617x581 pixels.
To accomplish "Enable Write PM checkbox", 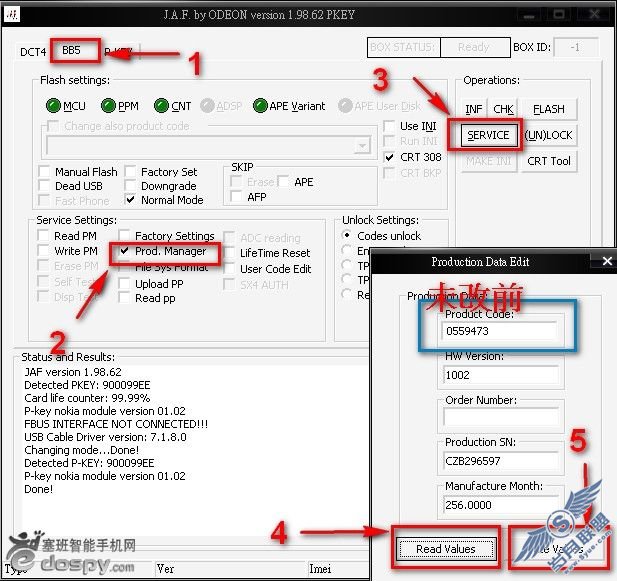I will (43, 251).
